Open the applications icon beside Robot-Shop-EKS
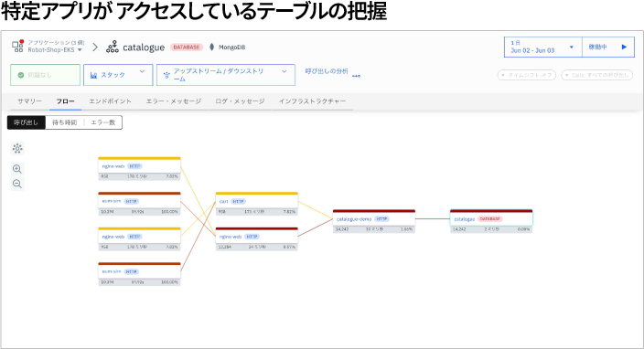Viewport: 644px width, 349px height. 17,46
